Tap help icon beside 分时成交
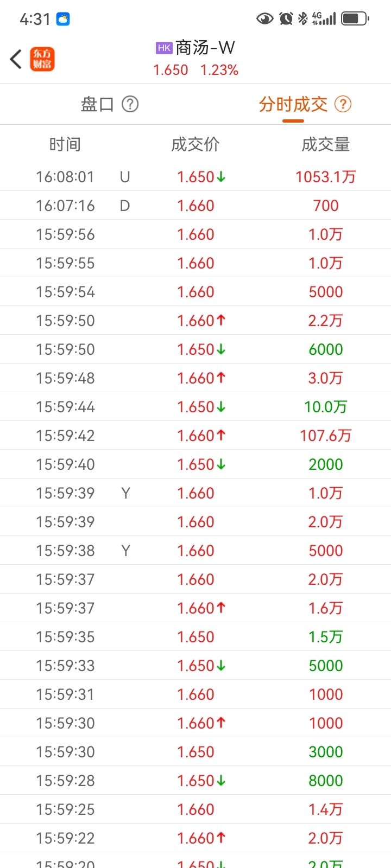This screenshot has width=391, height=868. pos(343,104)
